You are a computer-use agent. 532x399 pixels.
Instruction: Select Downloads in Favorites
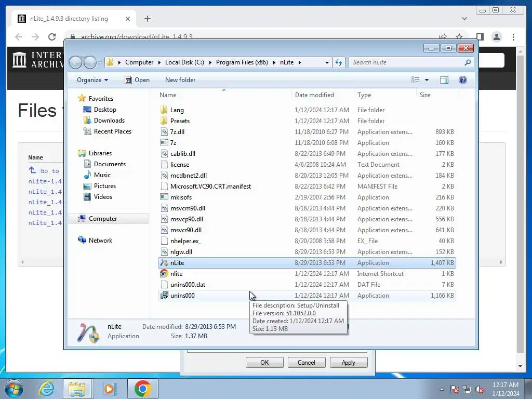(109, 120)
